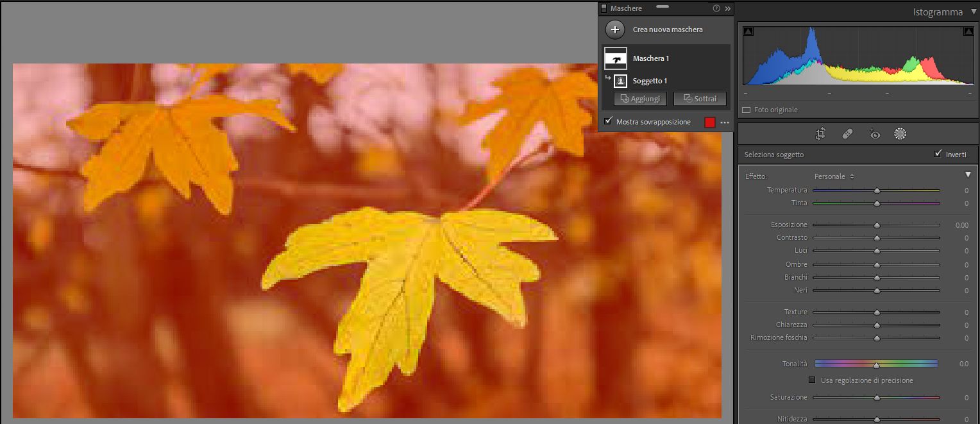Image resolution: width=980 pixels, height=424 pixels.
Task: Click the Temperatura value field
Action: pyautogui.click(x=966, y=191)
